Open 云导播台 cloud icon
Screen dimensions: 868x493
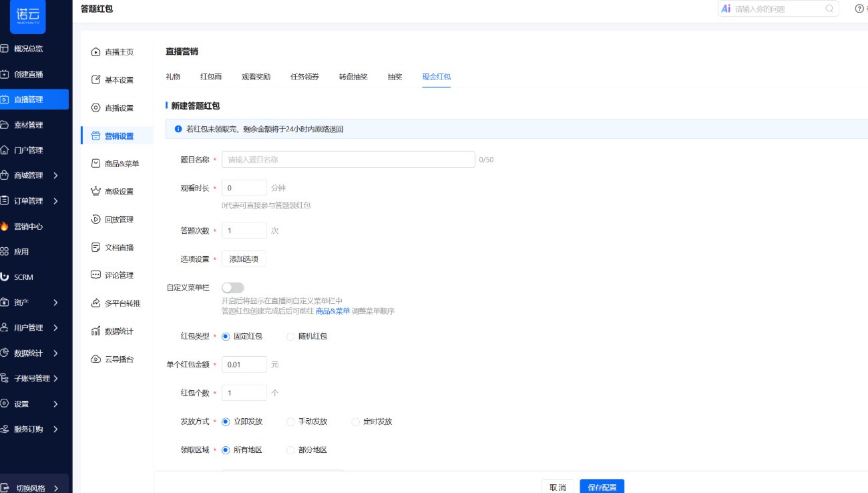[95, 359]
